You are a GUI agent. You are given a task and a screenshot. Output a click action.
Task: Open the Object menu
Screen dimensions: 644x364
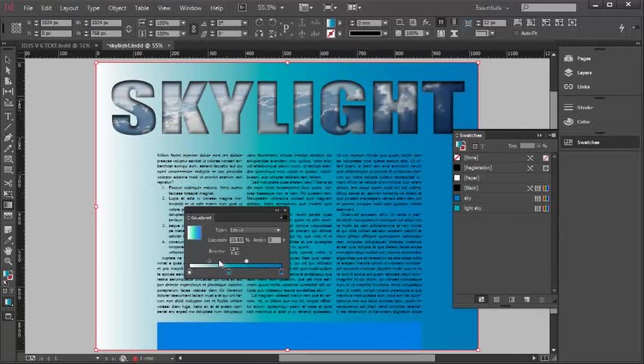click(x=117, y=8)
